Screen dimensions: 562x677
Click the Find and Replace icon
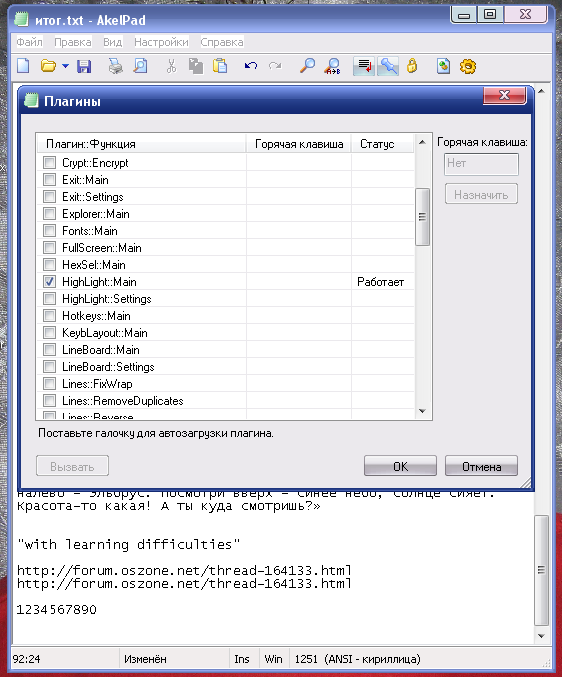pos(333,66)
